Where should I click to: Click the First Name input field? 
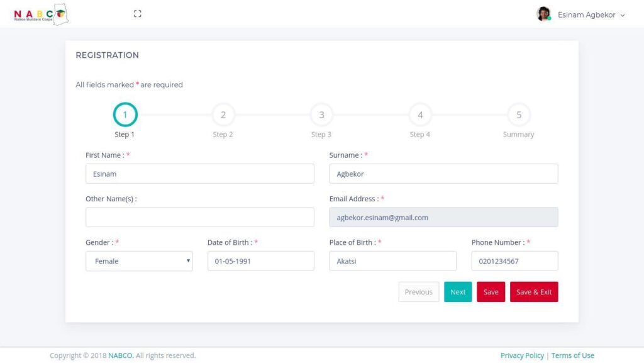pos(199,174)
